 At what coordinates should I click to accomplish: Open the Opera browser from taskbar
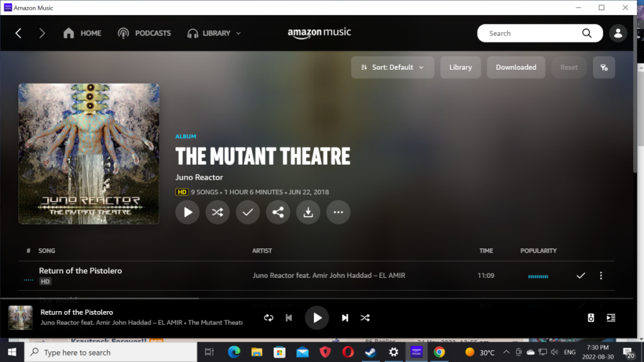click(x=348, y=352)
